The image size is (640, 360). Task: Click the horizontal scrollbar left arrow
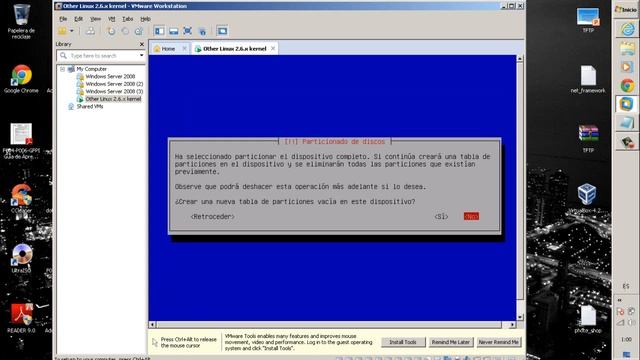152,325
